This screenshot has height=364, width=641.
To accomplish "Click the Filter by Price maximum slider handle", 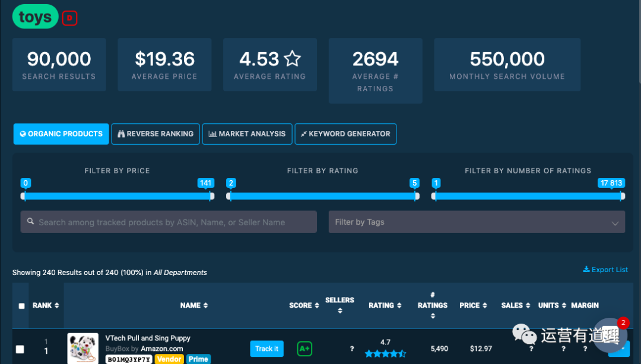I will (x=210, y=196).
